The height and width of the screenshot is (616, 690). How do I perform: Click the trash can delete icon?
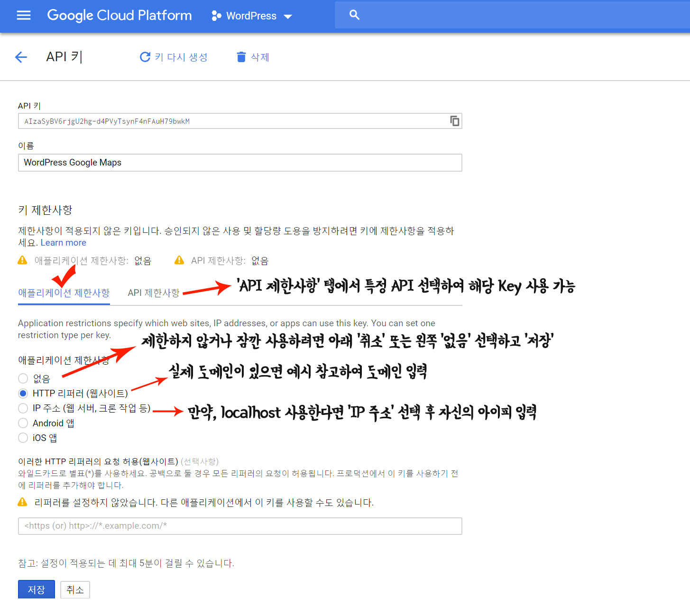click(241, 57)
